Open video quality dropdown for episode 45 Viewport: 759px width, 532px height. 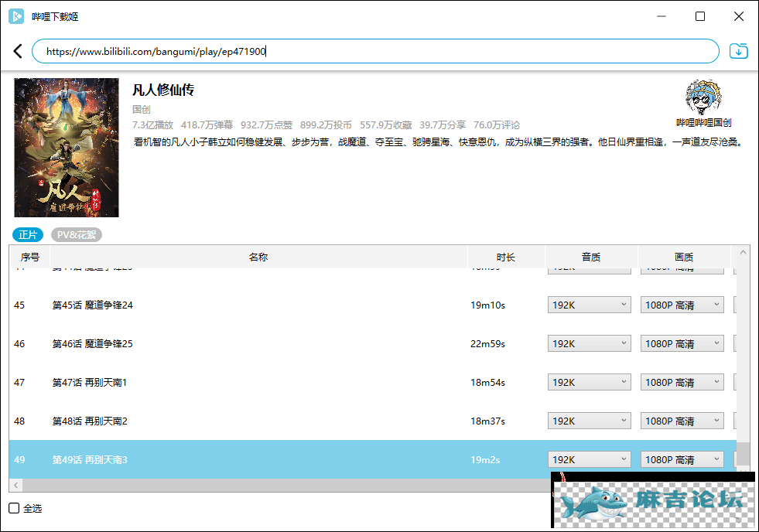(x=682, y=305)
